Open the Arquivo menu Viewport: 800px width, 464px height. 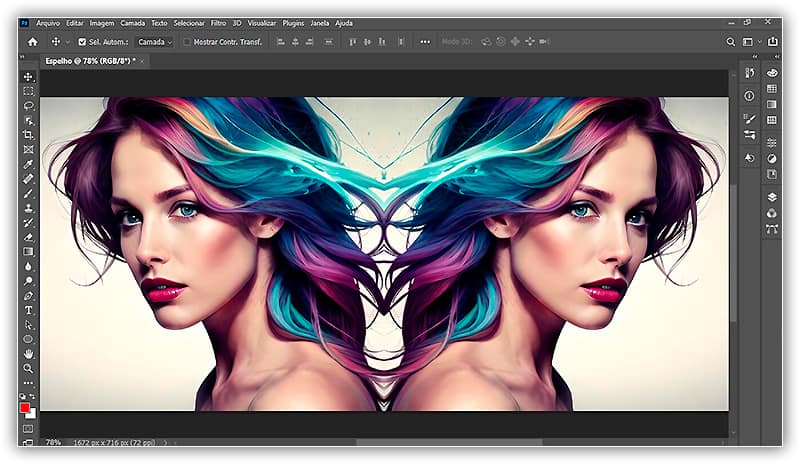coord(48,23)
